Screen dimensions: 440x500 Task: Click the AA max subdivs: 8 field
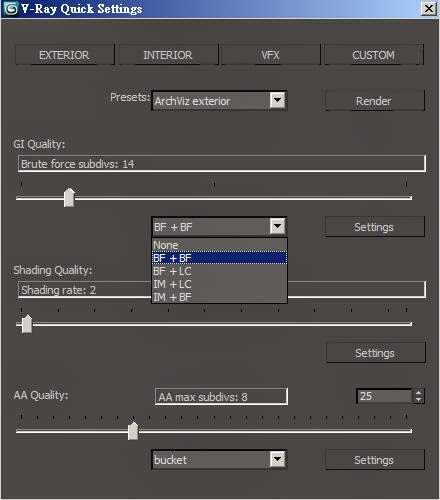point(221,397)
